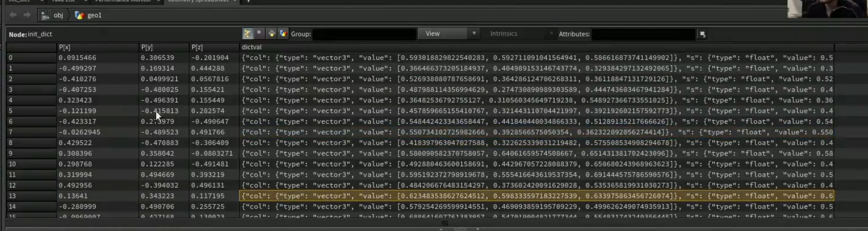Click the P[z] value 0.496131

208,186
